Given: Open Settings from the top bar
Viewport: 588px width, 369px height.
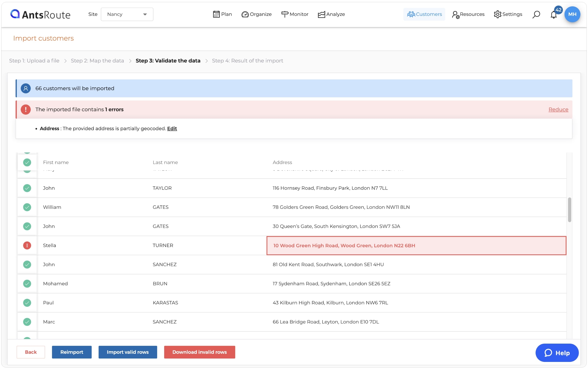Looking at the screenshot, I should 508,14.
